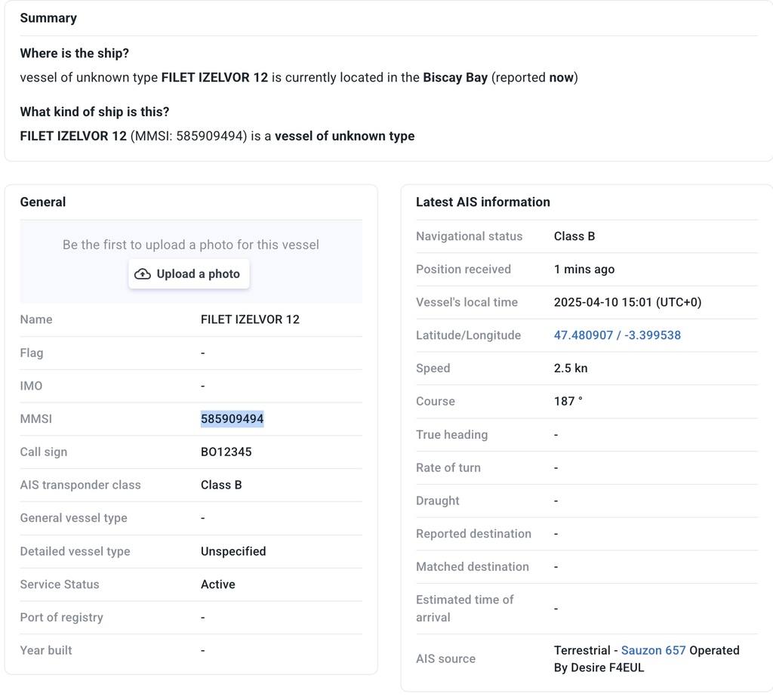Click the Summary heading
The height and width of the screenshot is (700, 773).
[48, 18]
